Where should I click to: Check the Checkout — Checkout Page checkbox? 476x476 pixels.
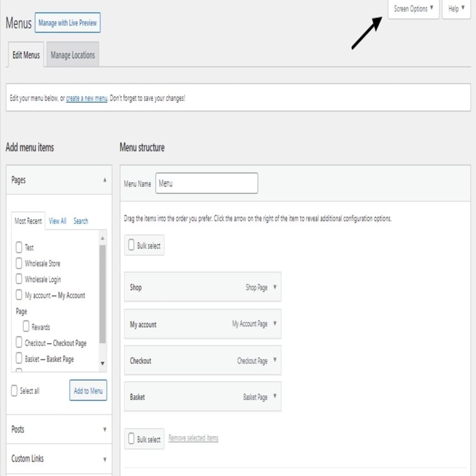19,343
